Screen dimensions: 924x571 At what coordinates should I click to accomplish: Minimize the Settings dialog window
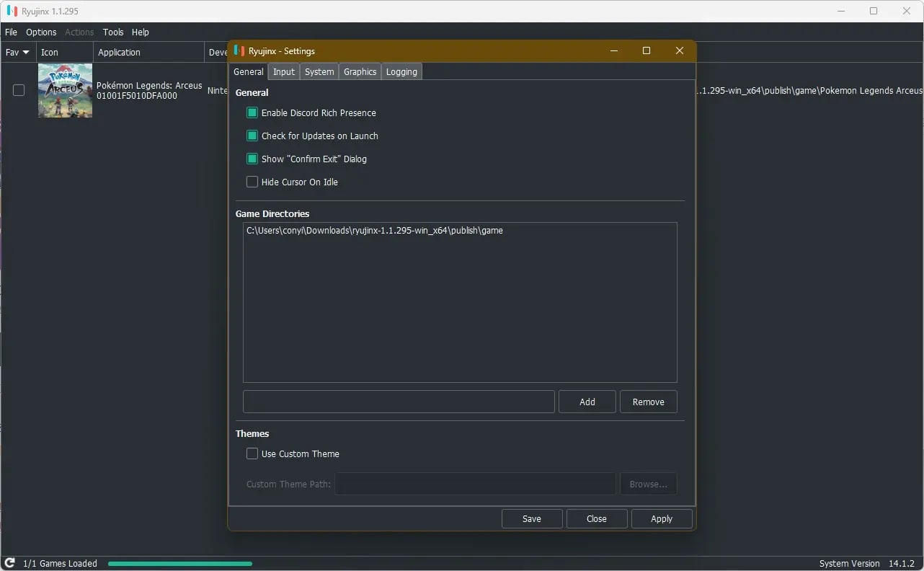pyautogui.click(x=614, y=50)
